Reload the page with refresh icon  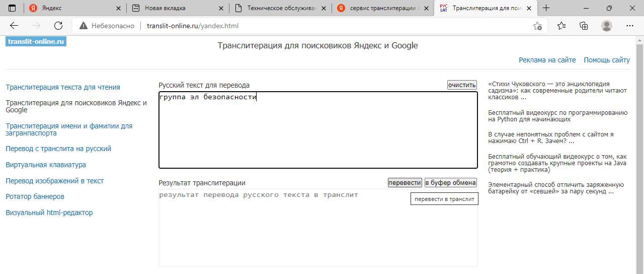tap(58, 26)
